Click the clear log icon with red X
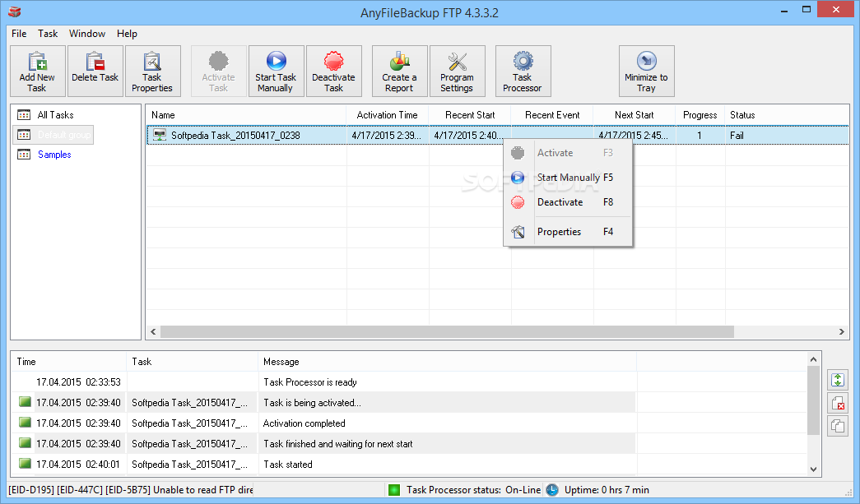 (838, 403)
